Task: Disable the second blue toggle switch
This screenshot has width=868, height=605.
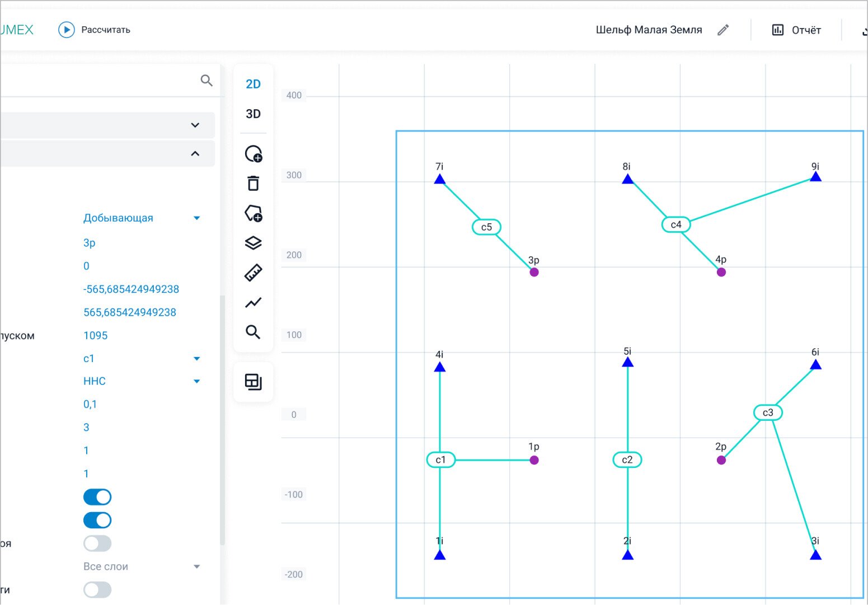Action: point(97,520)
